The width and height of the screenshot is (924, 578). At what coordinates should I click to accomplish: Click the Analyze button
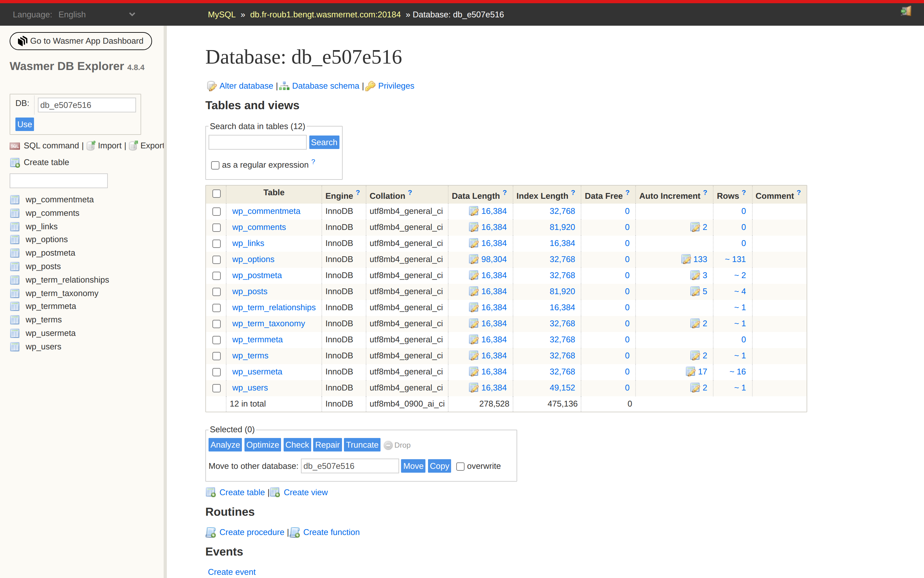[x=225, y=445]
